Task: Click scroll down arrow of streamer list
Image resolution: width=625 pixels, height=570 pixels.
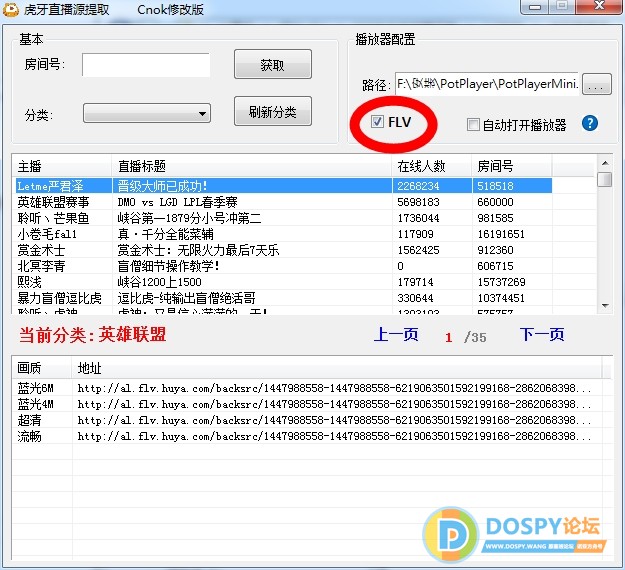Action: coord(605,306)
